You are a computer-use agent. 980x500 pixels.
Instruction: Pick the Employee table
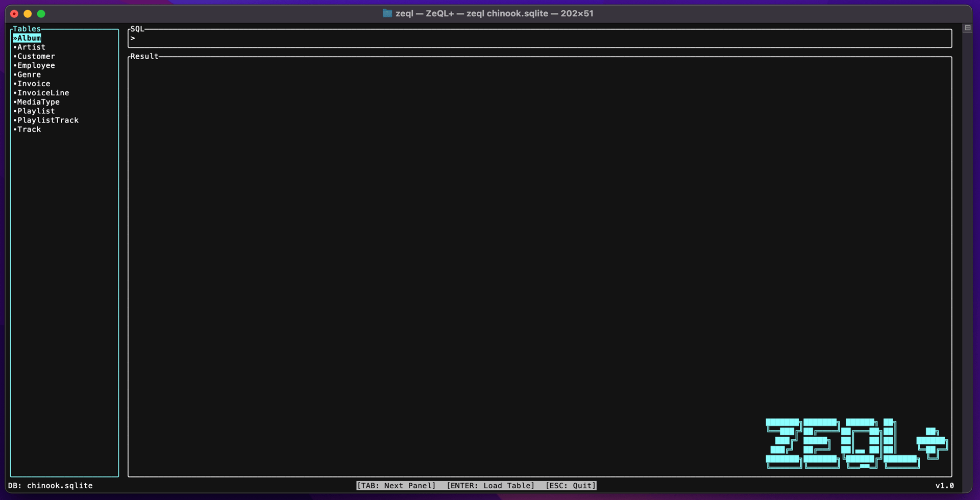click(34, 66)
